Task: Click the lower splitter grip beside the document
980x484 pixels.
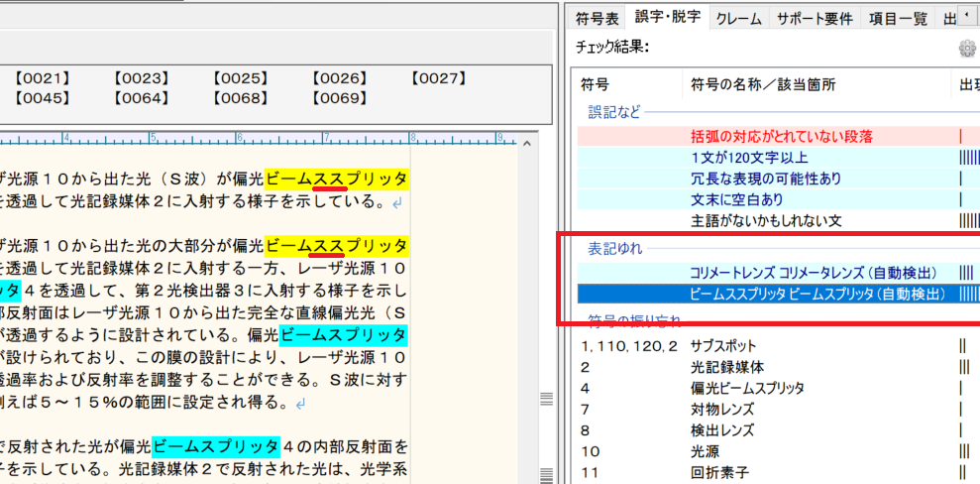Action: [x=545, y=471]
